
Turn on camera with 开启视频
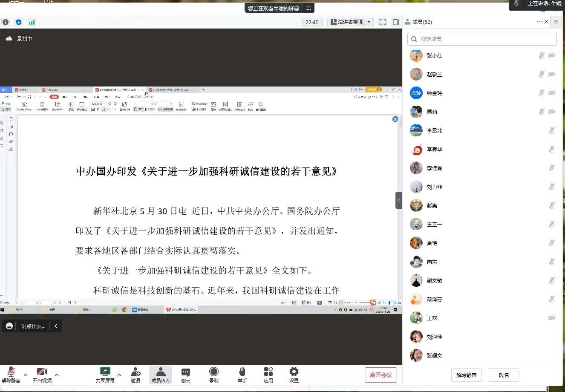[42, 375]
